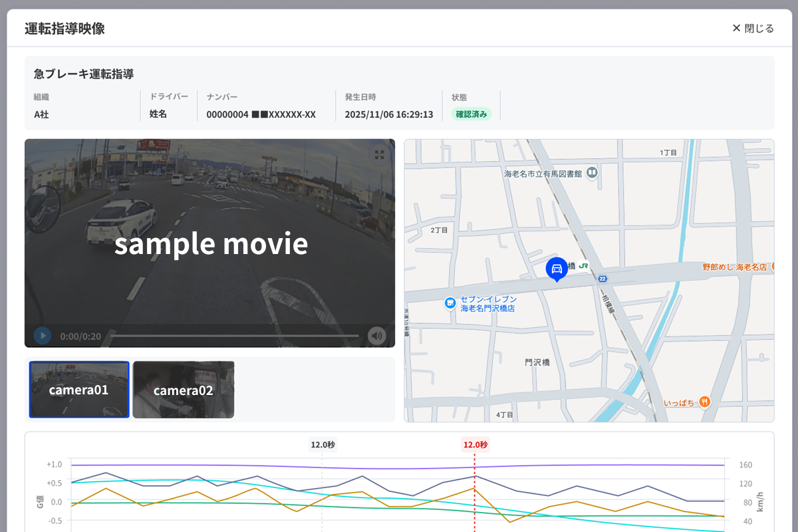Click the blue car location pin
The width and height of the screenshot is (798, 532).
[557, 269]
